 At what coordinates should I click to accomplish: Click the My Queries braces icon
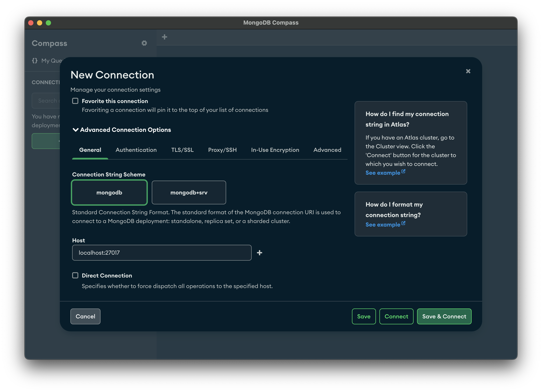(35, 61)
